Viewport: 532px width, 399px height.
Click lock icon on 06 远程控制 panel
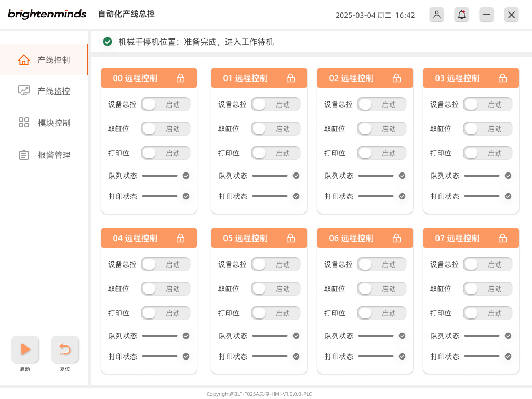pyautogui.click(x=396, y=238)
